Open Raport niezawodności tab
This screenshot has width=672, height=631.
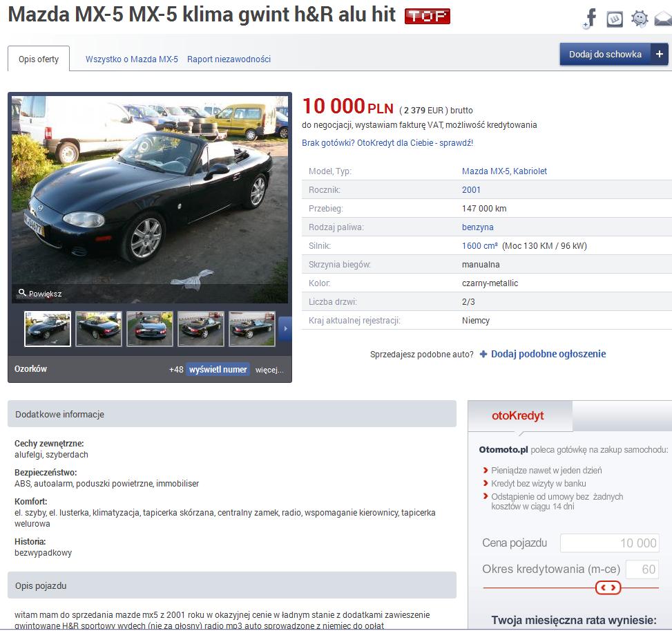pyautogui.click(x=229, y=59)
